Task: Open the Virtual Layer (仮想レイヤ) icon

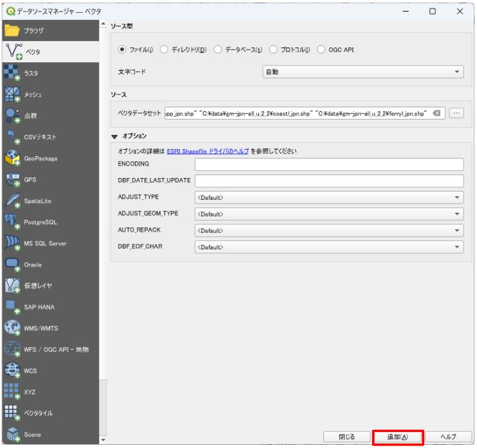Action: point(12,285)
